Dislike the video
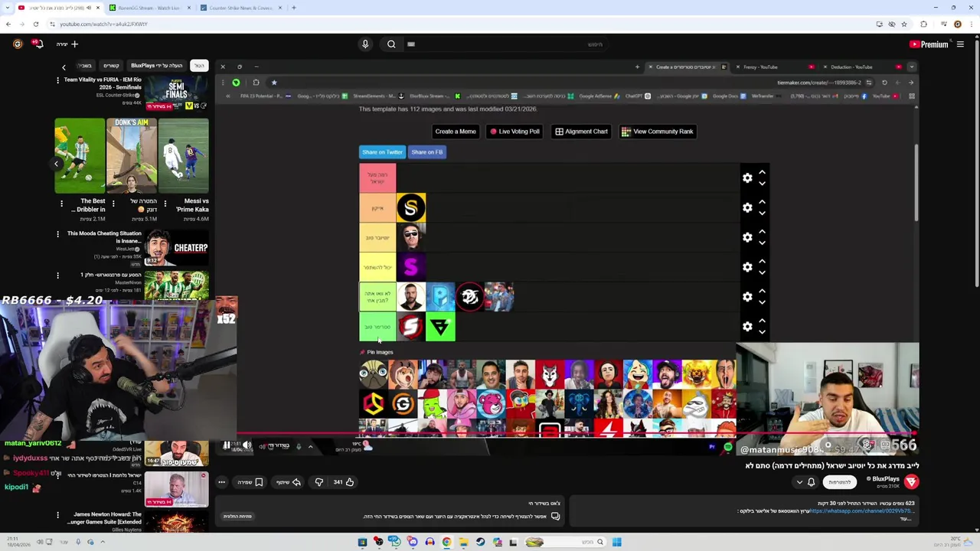Viewport: 980px width, 551px height. 319,482
